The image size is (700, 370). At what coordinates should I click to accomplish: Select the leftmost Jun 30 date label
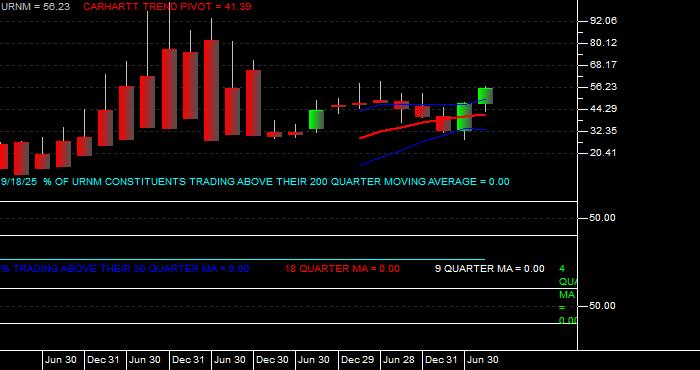pyautogui.click(x=61, y=360)
